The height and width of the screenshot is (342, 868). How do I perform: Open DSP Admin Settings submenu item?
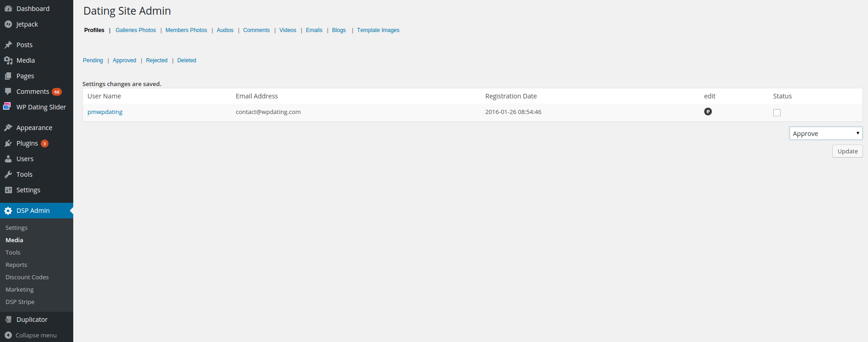pos(16,228)
